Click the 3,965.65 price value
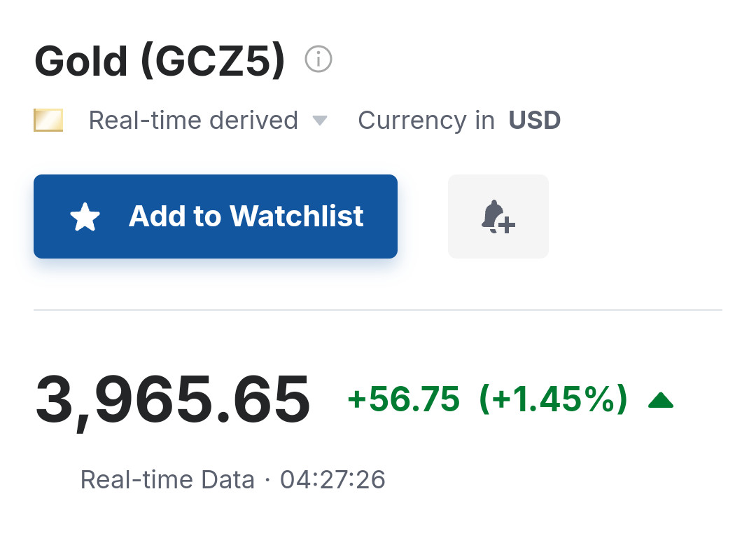Screen dimensions: 756x536 click(x=172, y=401)
